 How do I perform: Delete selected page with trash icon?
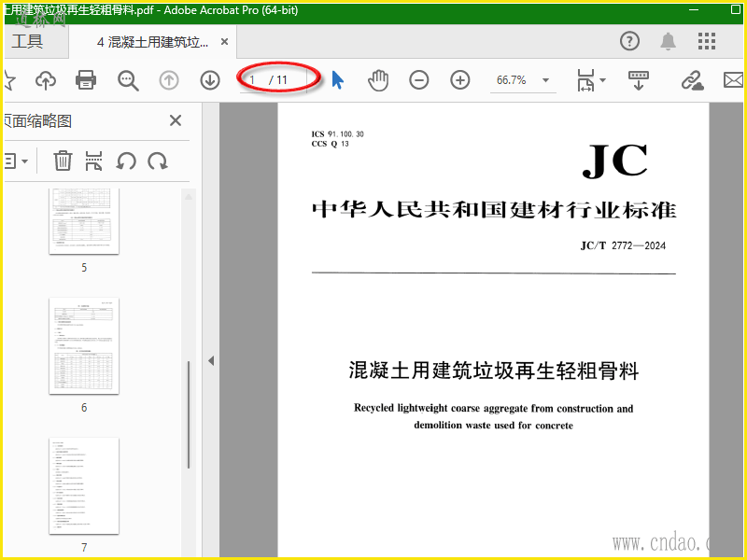[x=63, y=161]
